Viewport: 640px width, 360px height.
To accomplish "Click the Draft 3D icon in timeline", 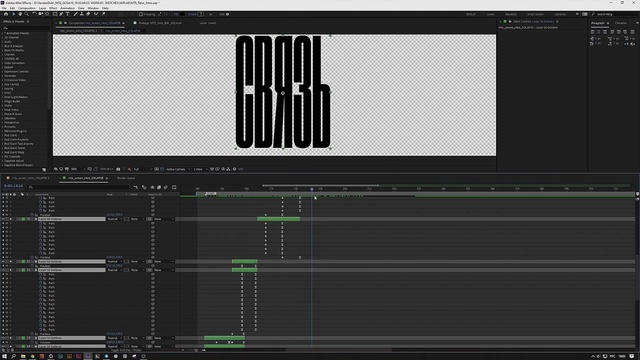I will (144, 187).
